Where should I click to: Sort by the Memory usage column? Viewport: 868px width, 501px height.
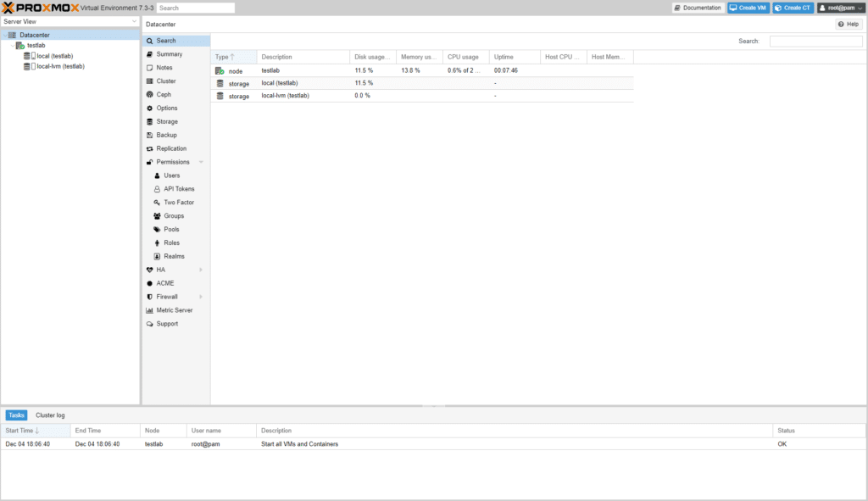point(420,57)
